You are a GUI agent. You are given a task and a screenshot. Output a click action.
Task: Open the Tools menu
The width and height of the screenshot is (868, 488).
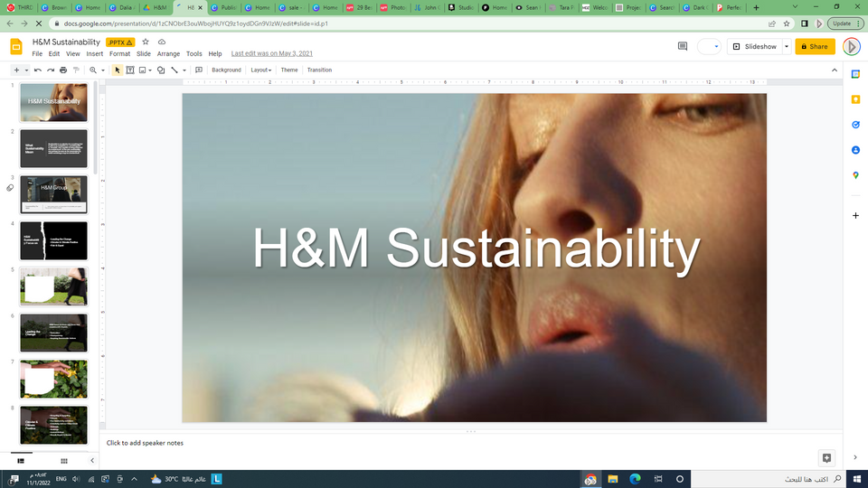193,53
